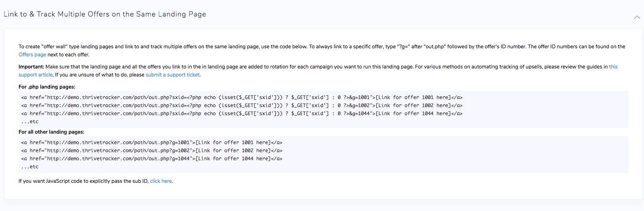Click the 'Link to & Track Multiple Offers' header
644x211 pixels.
[105, 14]
